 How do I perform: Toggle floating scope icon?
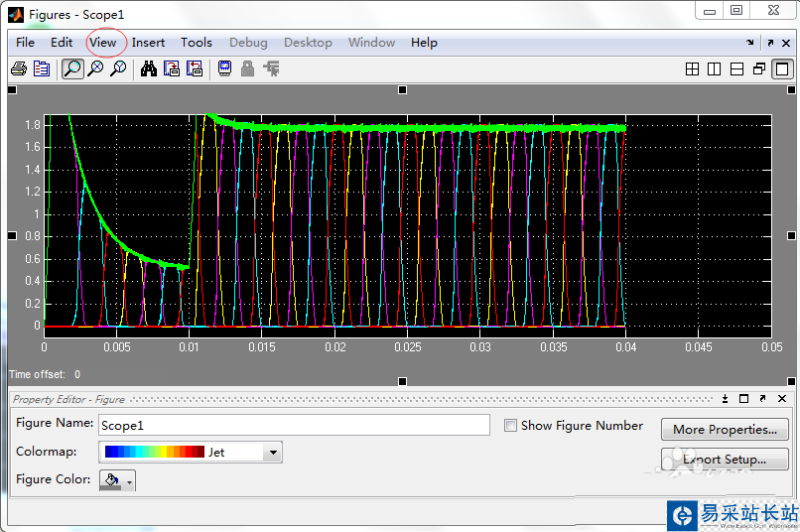(x=224, y=68)
